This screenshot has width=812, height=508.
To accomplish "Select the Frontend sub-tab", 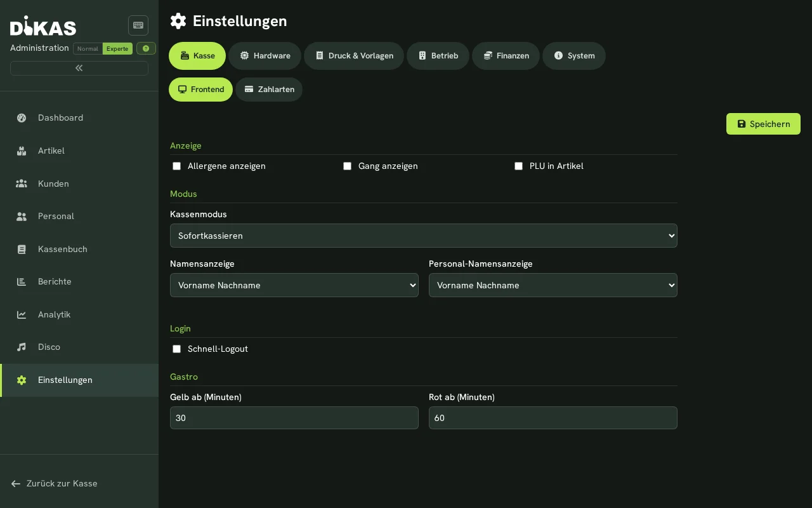I will (200, 90).
